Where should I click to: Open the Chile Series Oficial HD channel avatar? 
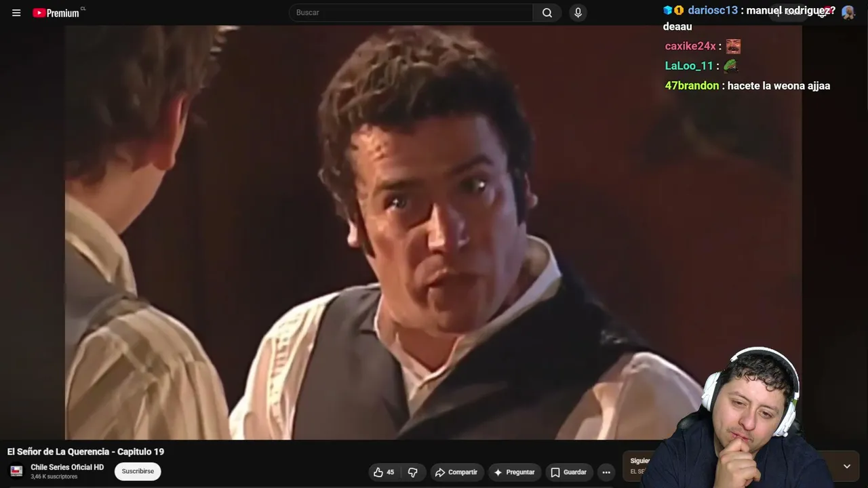[16, 471]
